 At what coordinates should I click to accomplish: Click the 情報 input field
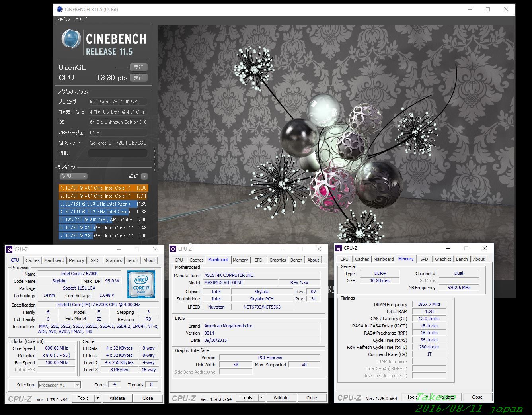(117, 153)
